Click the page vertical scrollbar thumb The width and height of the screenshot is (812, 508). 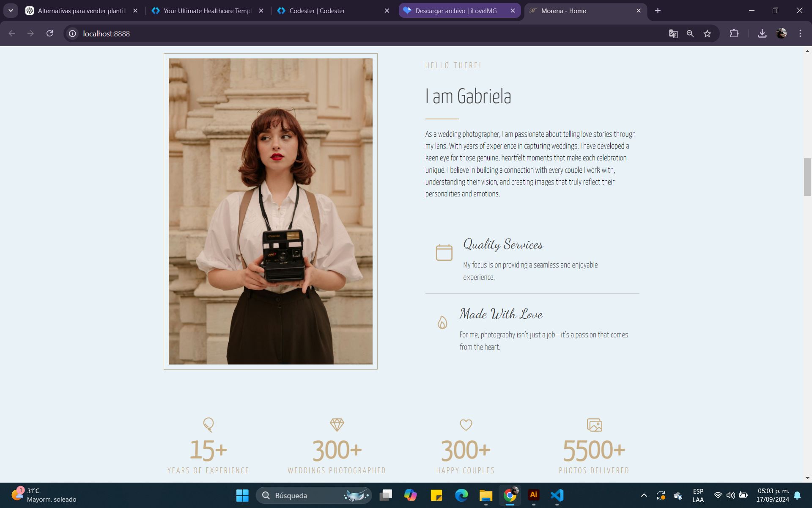click(807, 177)
